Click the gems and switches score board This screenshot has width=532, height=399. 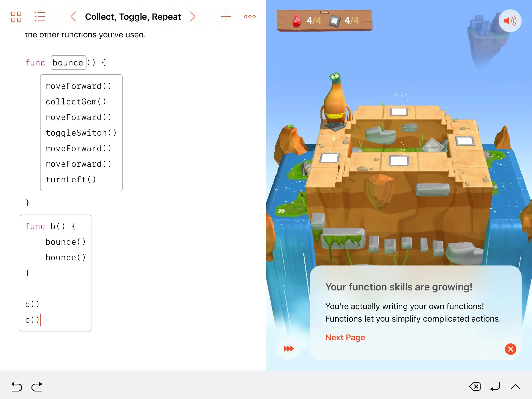click(325, 21)
